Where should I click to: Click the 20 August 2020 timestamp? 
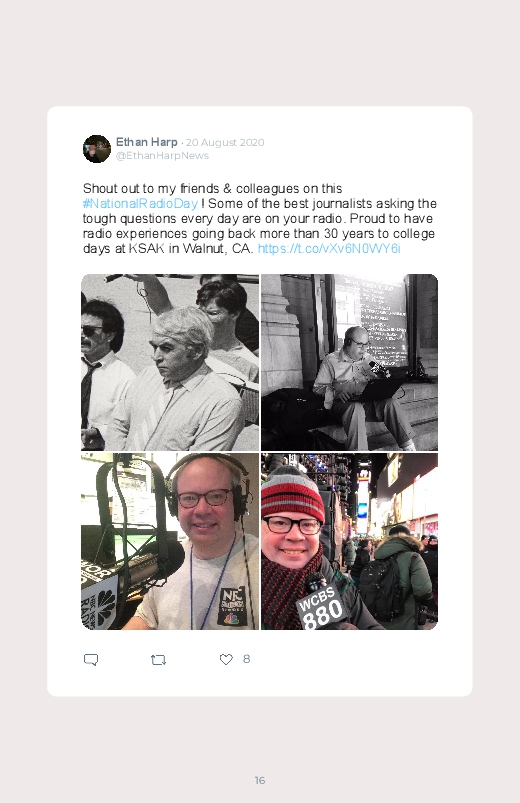225,142
